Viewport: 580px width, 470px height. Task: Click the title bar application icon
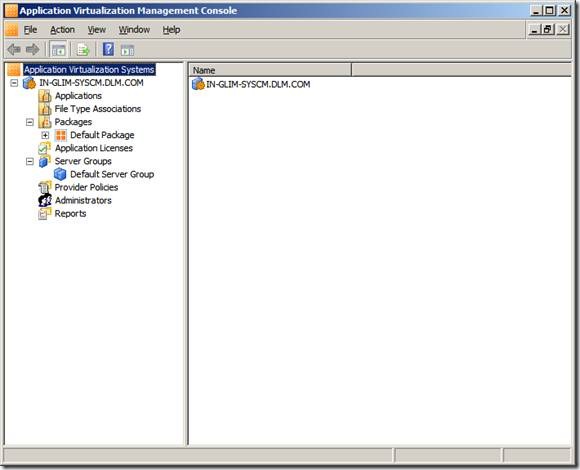[x=11, y=10]
